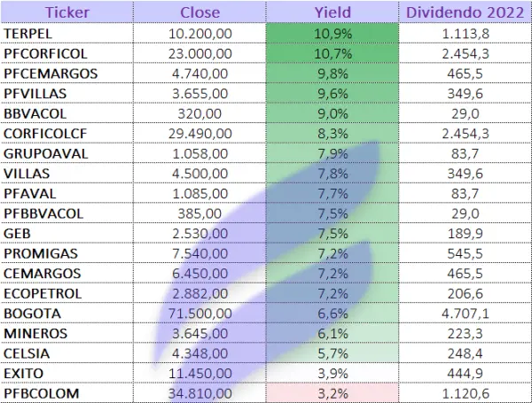Click the BOGOTA close price 71.500,00
This screenshot has height=403, width=532.
pos(200,313)
